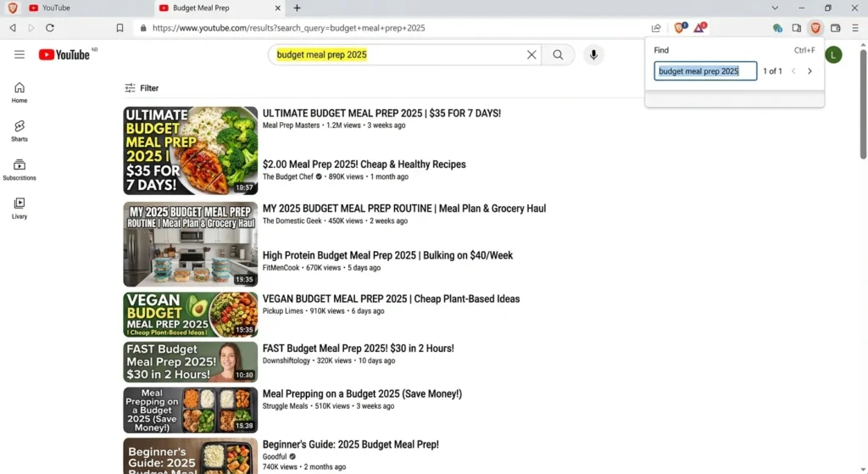Click the page vertical scrollbar thumb

click(862, 104)
